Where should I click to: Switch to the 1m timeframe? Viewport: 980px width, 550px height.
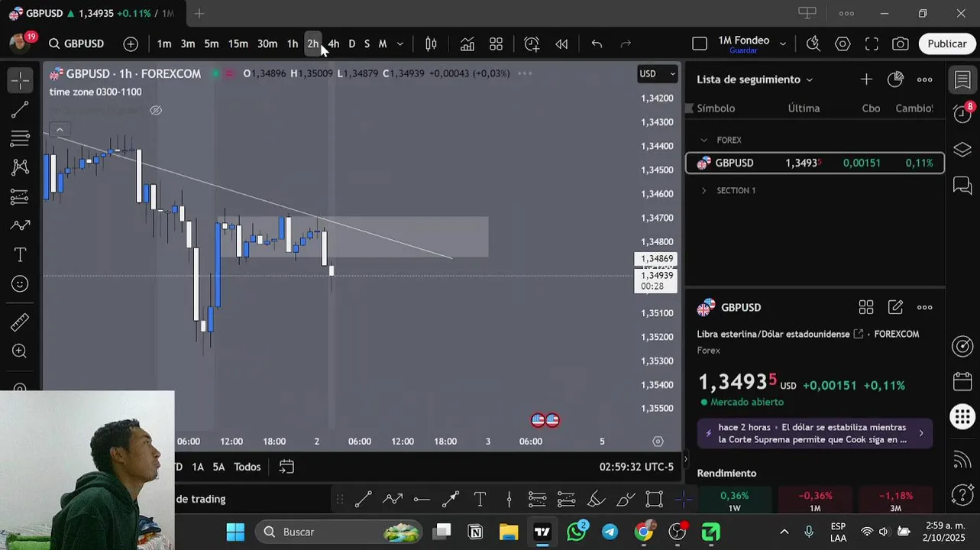[164, 44]
